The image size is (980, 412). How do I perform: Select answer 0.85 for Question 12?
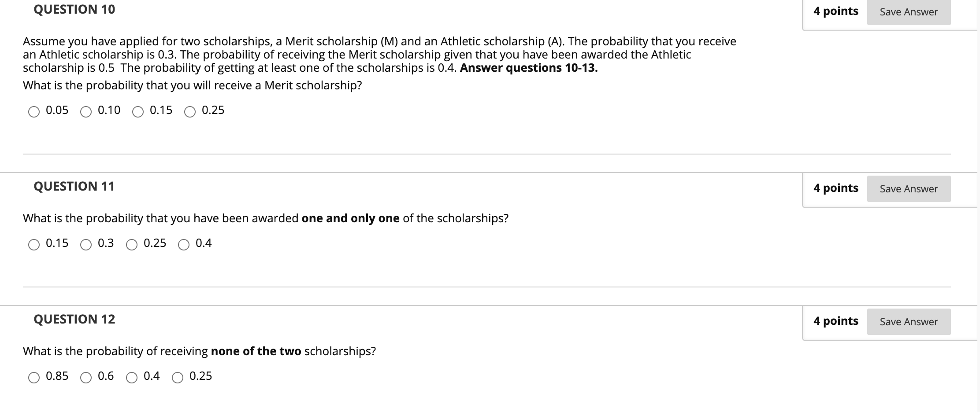34,378
